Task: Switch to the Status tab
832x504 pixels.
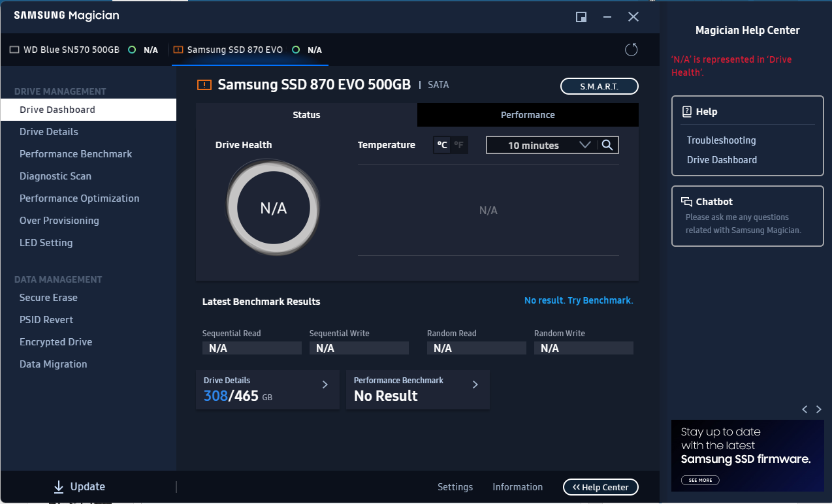Action: click(306, 115)
